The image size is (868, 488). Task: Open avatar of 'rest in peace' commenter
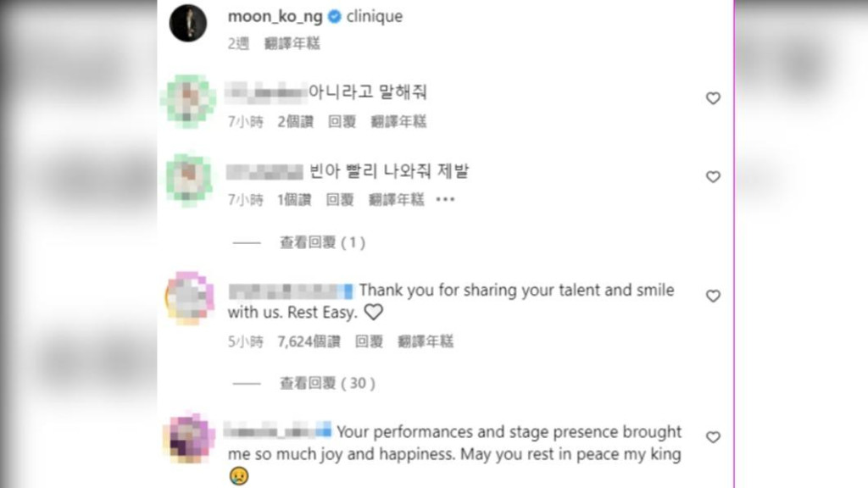tap(188, 438)
